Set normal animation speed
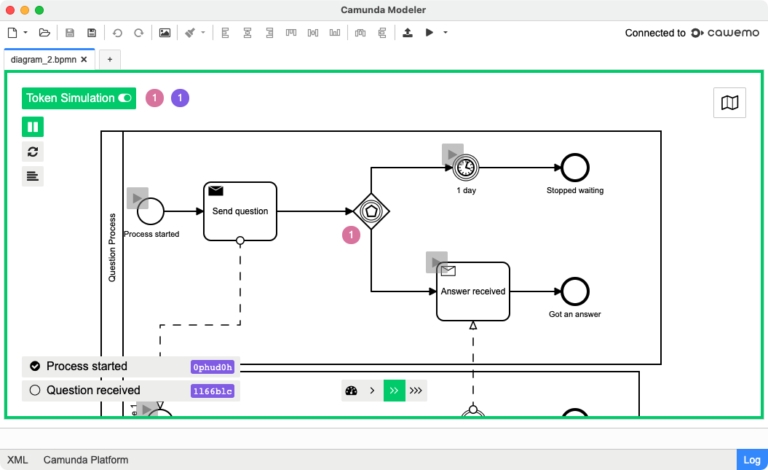The height and width of the screenshot is (470, 768). pos(394,391)
